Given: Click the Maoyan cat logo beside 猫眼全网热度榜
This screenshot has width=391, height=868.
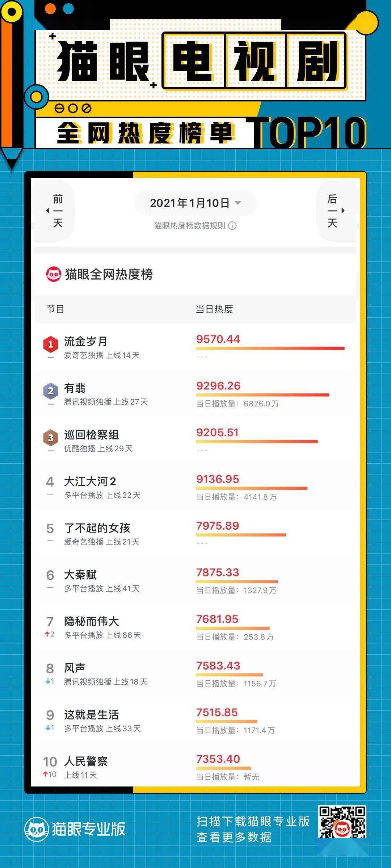Looking at the screenshot, I should tap(54, 274).
